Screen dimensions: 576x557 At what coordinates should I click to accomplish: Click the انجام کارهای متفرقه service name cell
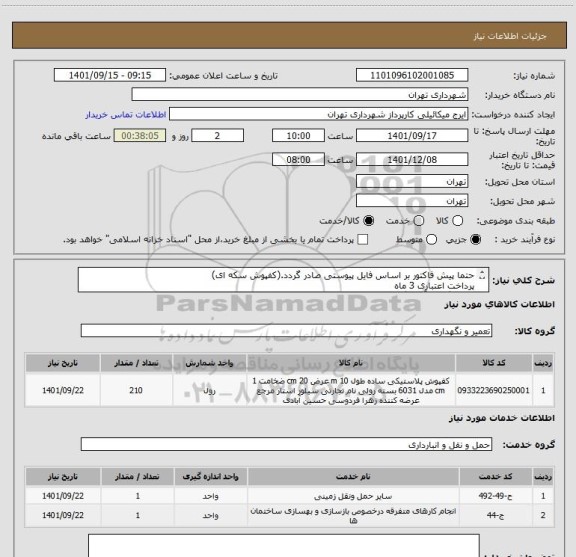353,515
